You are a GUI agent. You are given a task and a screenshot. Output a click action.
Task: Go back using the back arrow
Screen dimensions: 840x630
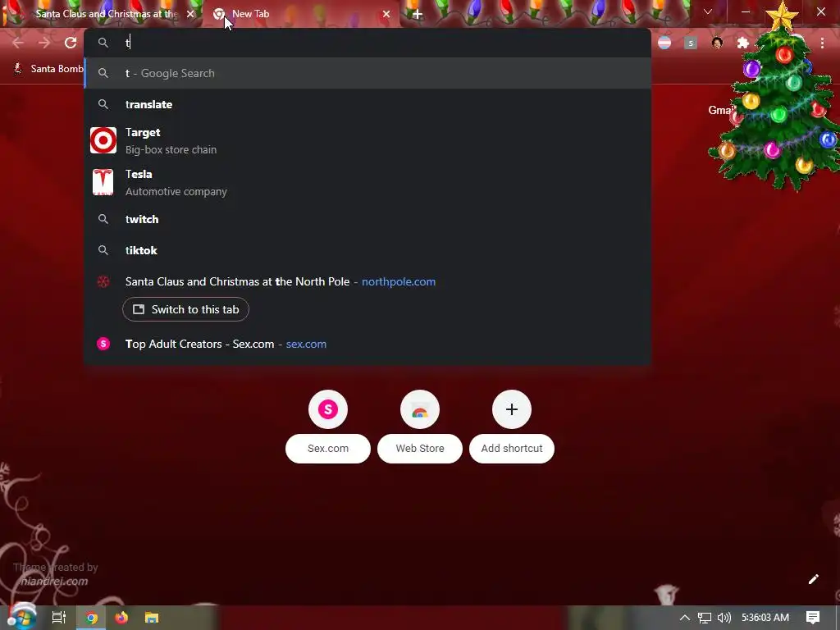pos(18,43)
